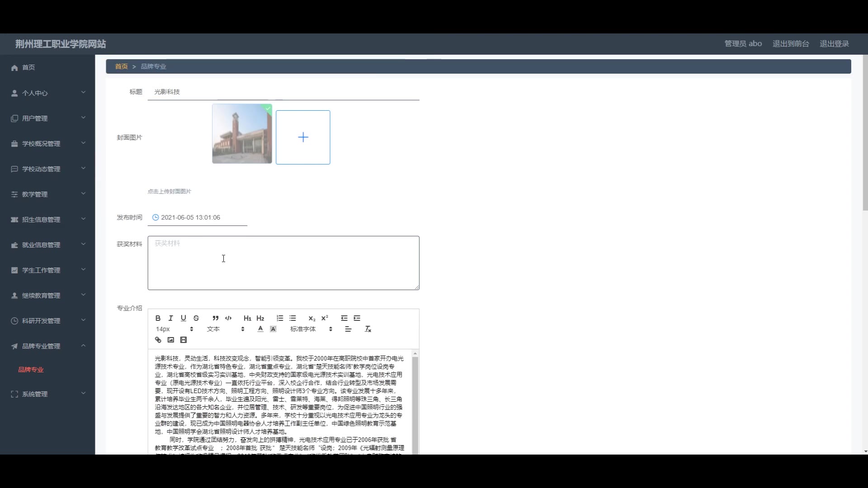Clear text formatting

[x=368, y=329]
